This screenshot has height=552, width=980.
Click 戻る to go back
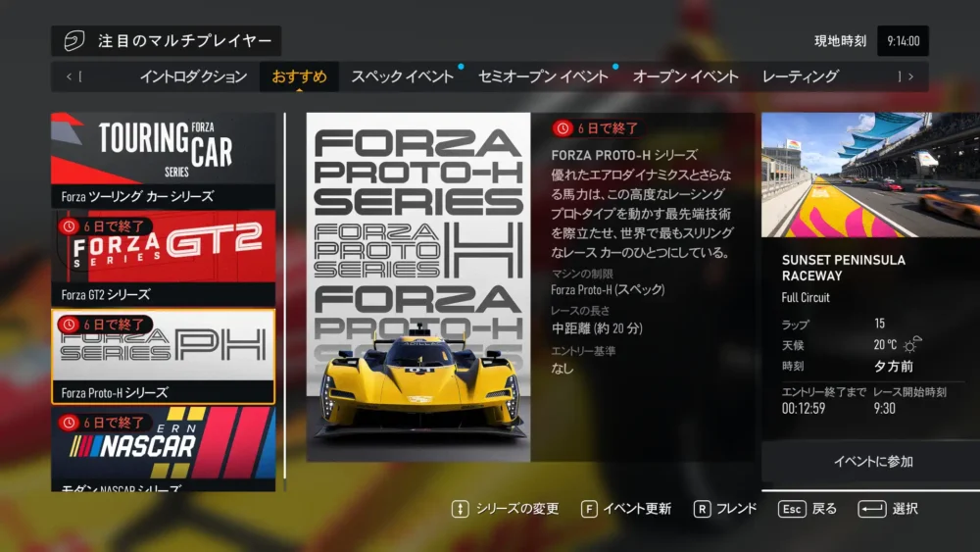[x=824, y=509]
